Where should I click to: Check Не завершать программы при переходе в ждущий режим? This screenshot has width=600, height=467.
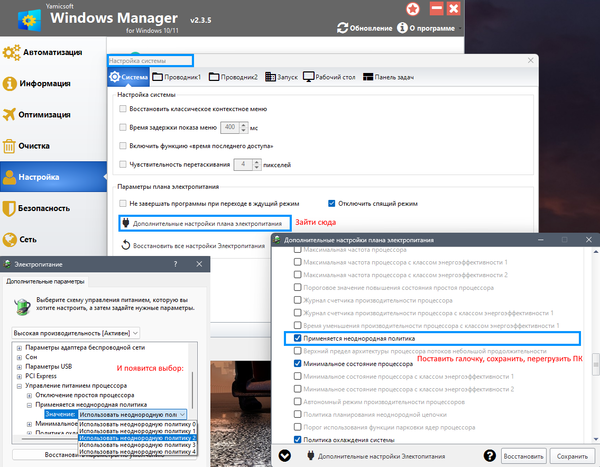pos(123,203)
